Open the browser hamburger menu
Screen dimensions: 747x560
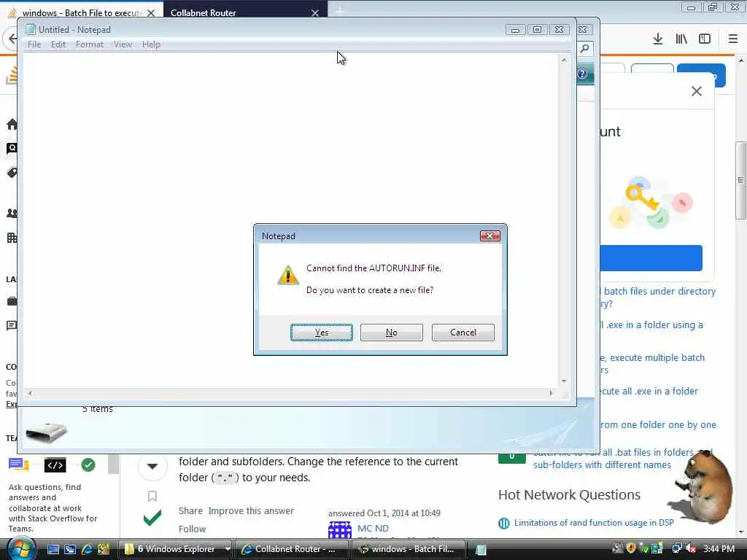733,39
